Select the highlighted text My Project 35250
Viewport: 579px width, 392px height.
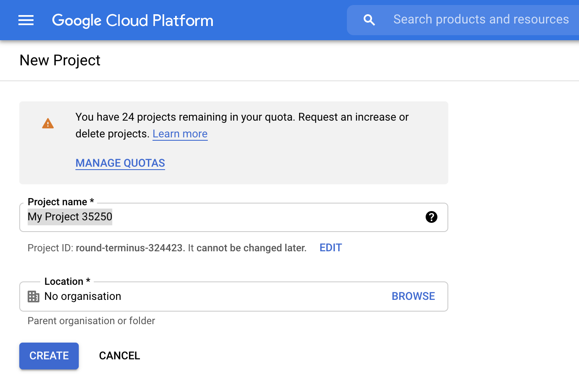70,217
